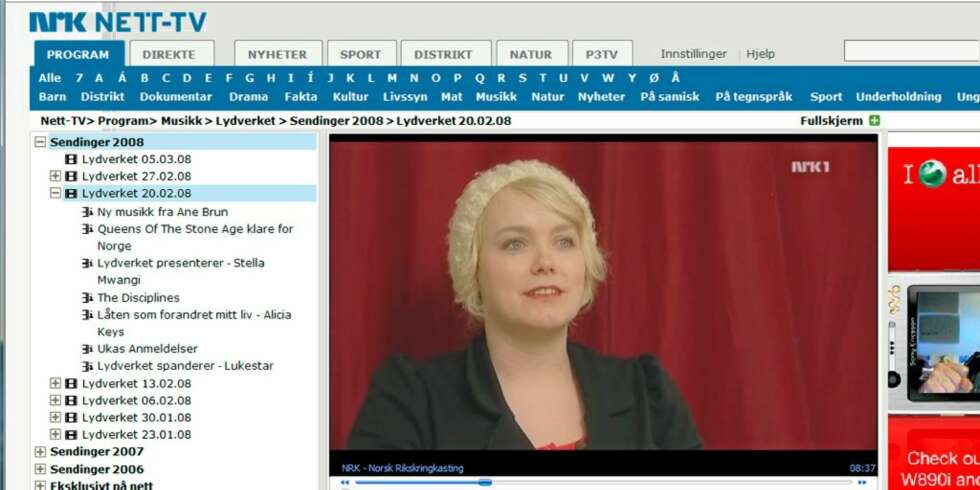
Task: Click clip icon beside Stella Mwangi
Action: pyautogui.click(x=88, y=263)
